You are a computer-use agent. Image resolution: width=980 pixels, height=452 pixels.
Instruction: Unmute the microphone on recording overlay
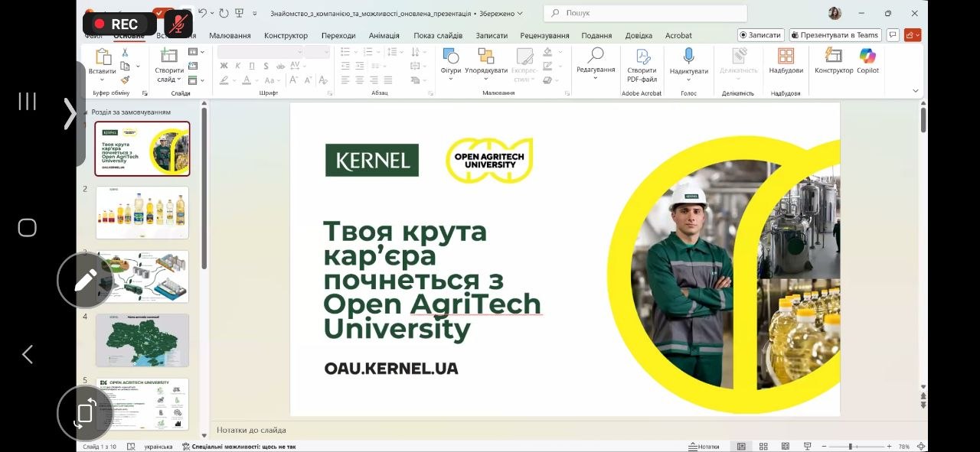pos(178,24)
